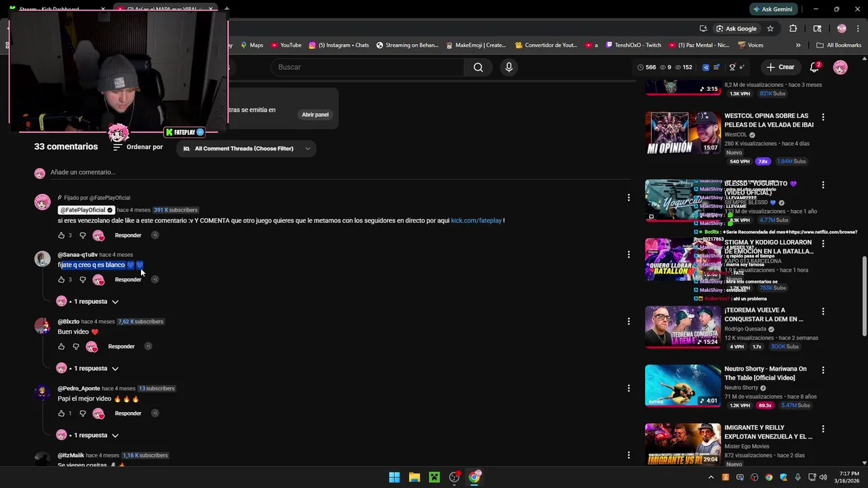Show hidden system tray icons chevron
Image resolution: width=868 pixels, height=488 pixels.
[711, 477]
